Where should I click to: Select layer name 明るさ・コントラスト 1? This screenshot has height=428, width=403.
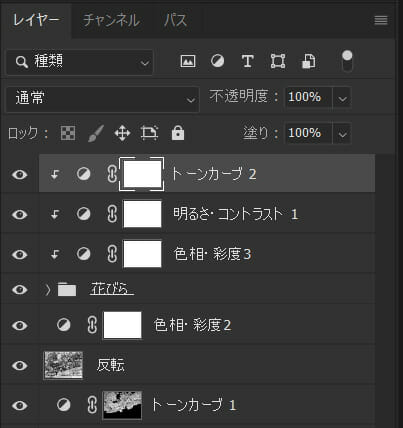pos(235,214)
